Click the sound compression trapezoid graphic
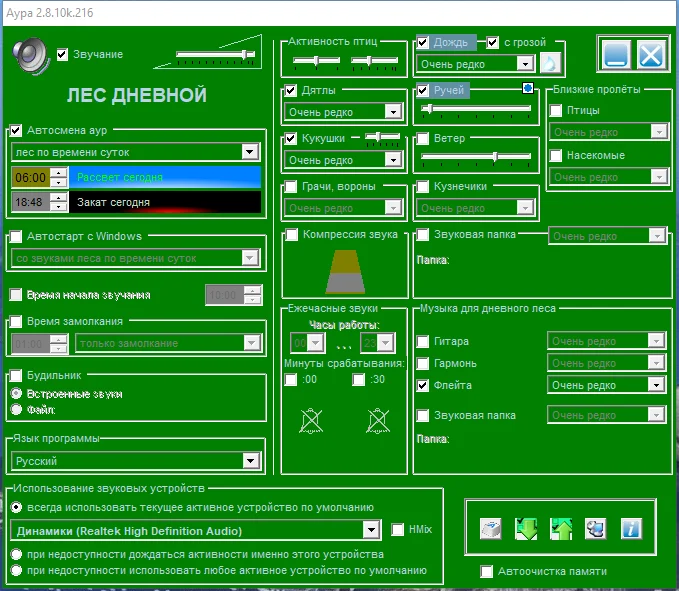679x591 pixels. click(x=345, y=272)
